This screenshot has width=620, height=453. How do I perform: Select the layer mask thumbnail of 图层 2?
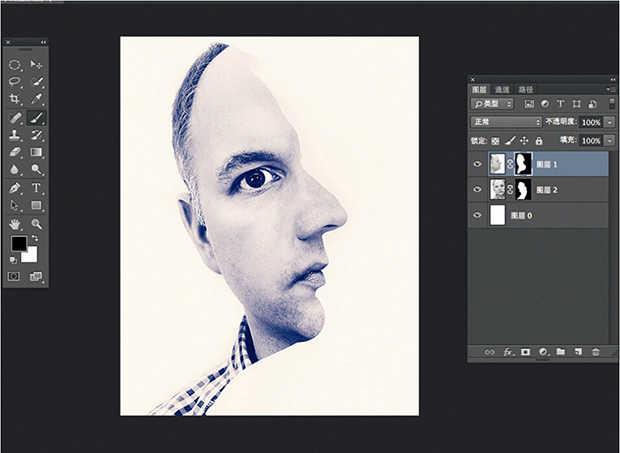[x=522, y=189]
